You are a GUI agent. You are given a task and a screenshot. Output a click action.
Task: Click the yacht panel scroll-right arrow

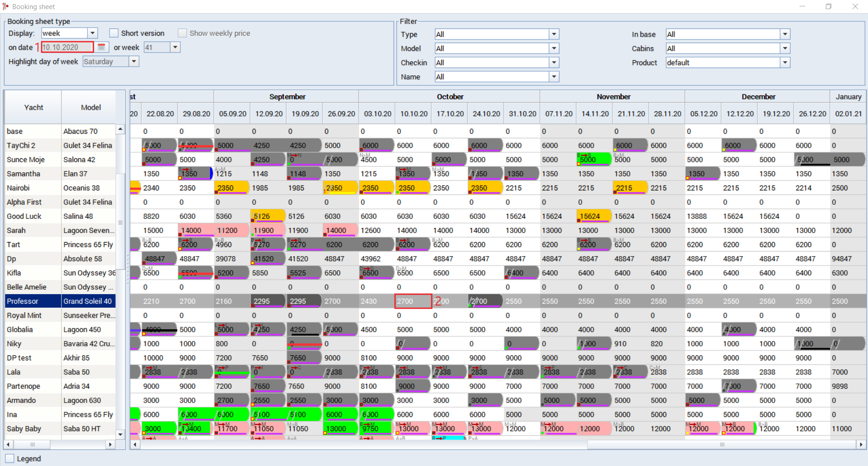pyautogui.click(x=110, y=445)
